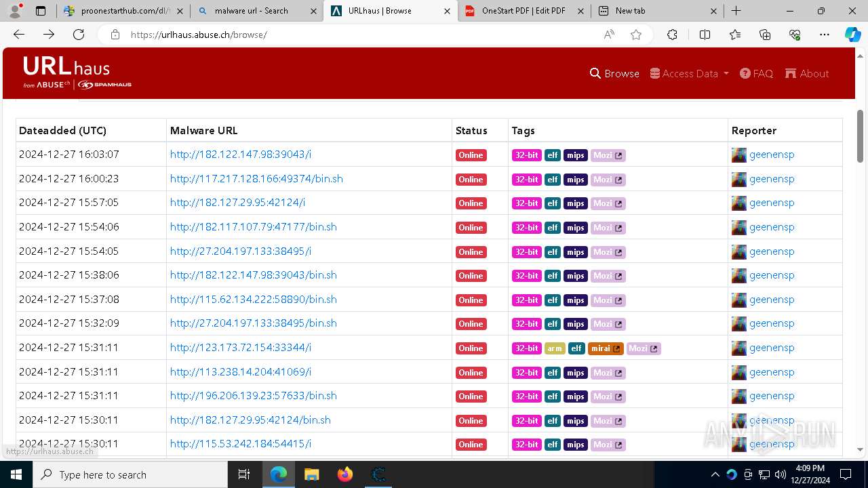Click 32-bit tag in 2024-12-27 16:00:23 row
Viewport: 868px width, 488px height.
(x=526, y=180)
